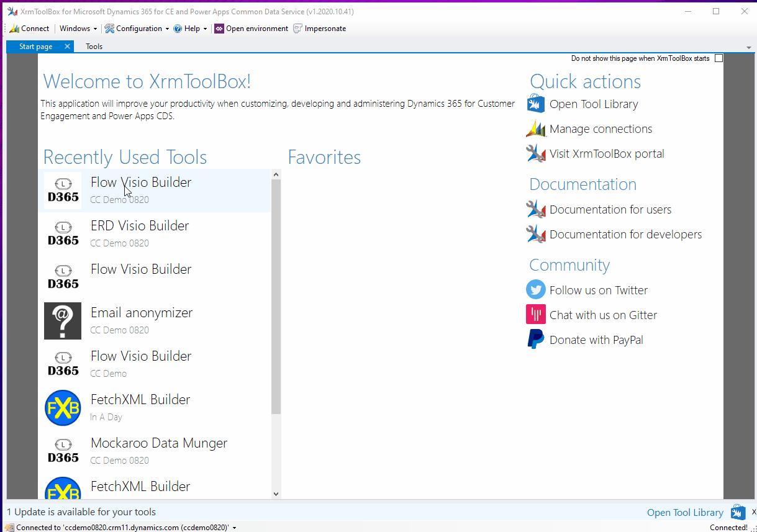This screenshot has height=532, width=757.
Task: Click the Impersonate toolbar button
Action: [319, 29]
